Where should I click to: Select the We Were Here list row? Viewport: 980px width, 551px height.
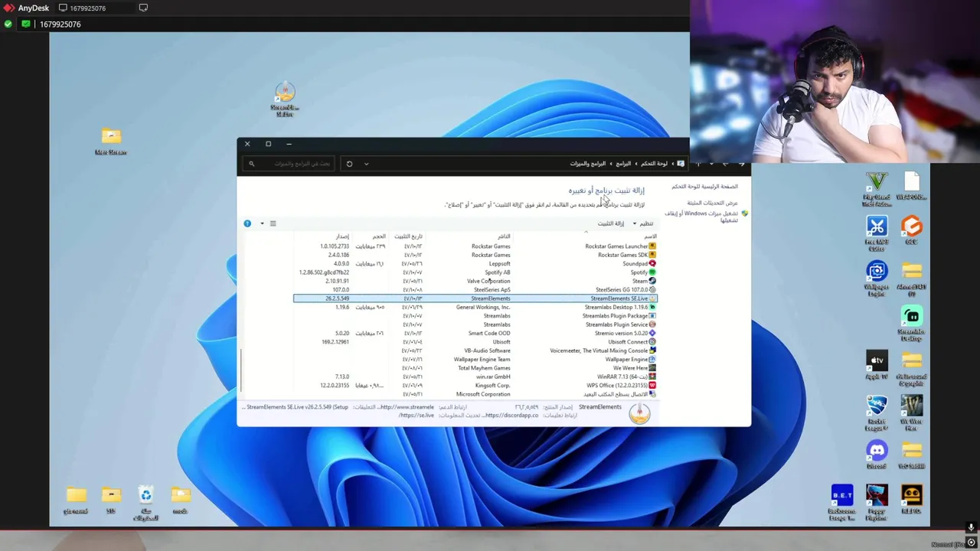tap(475, 368)
